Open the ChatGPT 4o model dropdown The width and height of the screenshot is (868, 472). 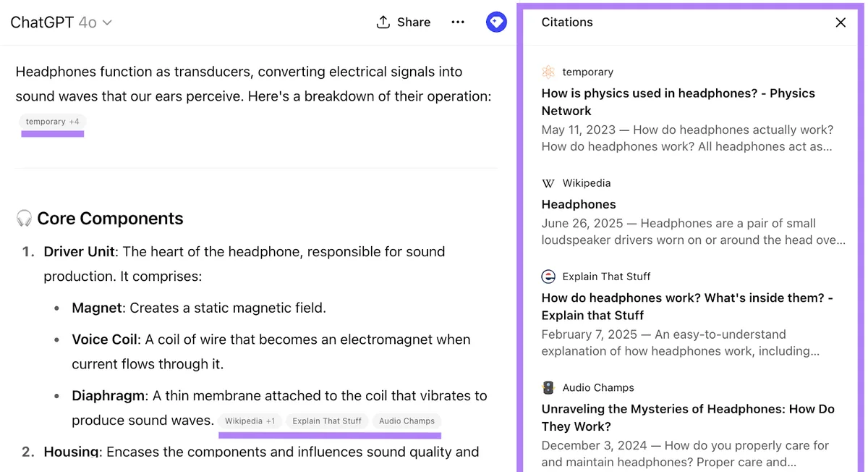(x=61, y=22)
